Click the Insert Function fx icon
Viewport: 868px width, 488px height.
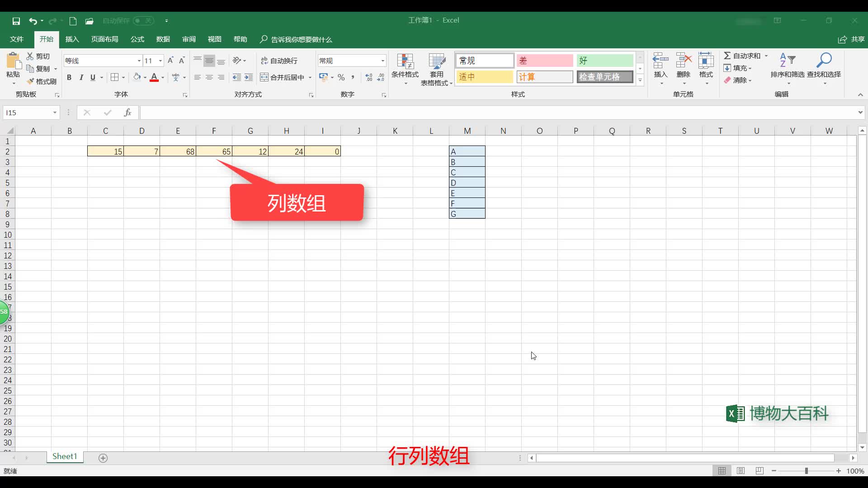[x=127, y=113]
